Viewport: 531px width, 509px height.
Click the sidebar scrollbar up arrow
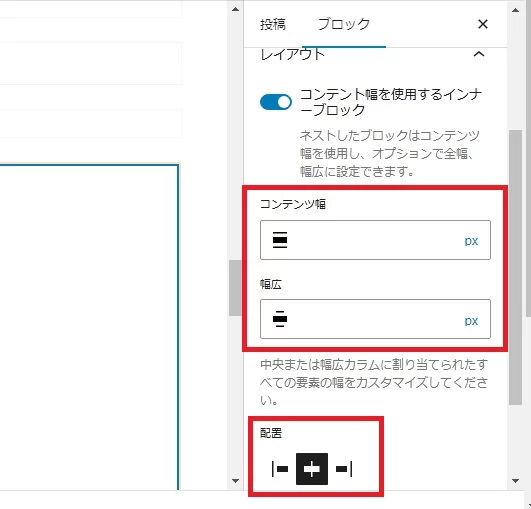coord(515,10)
